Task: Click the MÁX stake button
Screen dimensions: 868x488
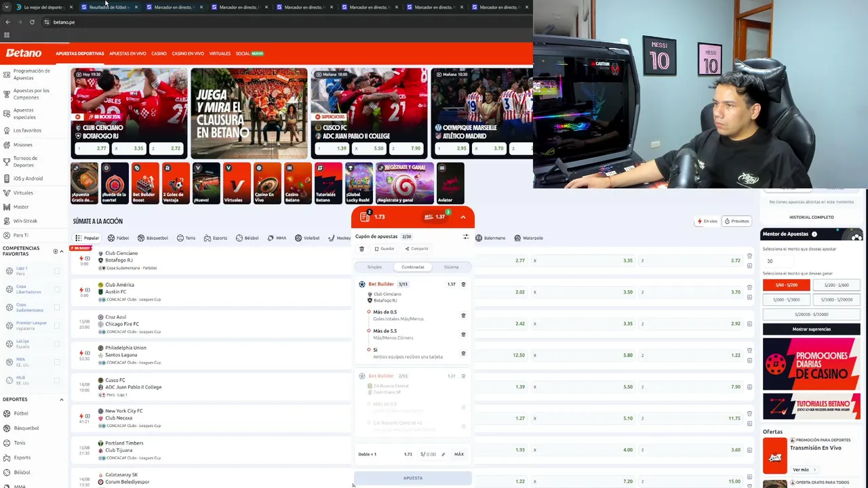Action: [x=459, y=454]
